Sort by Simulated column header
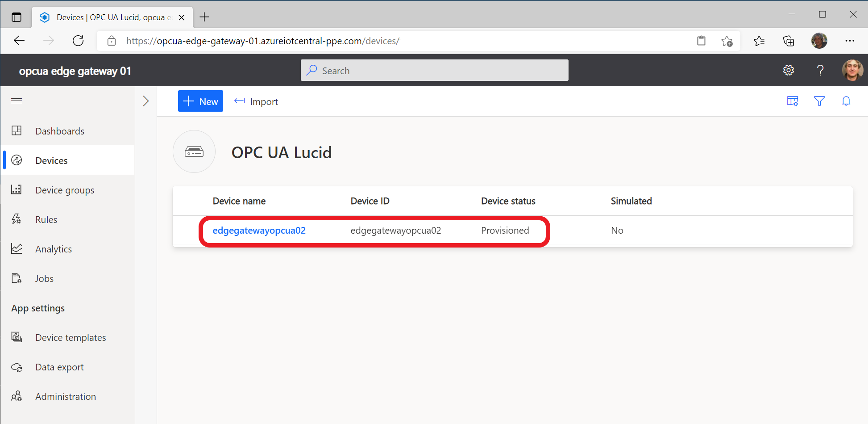The image size is (868, 424). click(631, 201)
